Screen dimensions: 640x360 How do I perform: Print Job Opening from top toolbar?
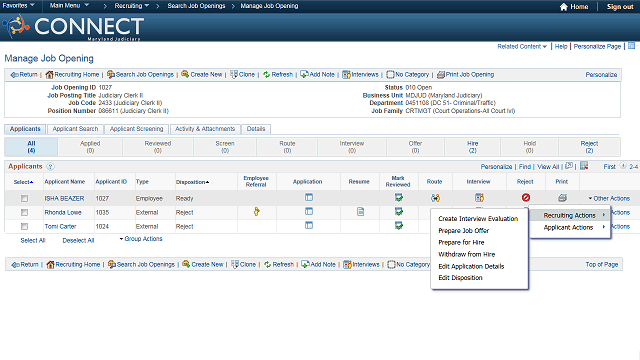coord(466,75)
